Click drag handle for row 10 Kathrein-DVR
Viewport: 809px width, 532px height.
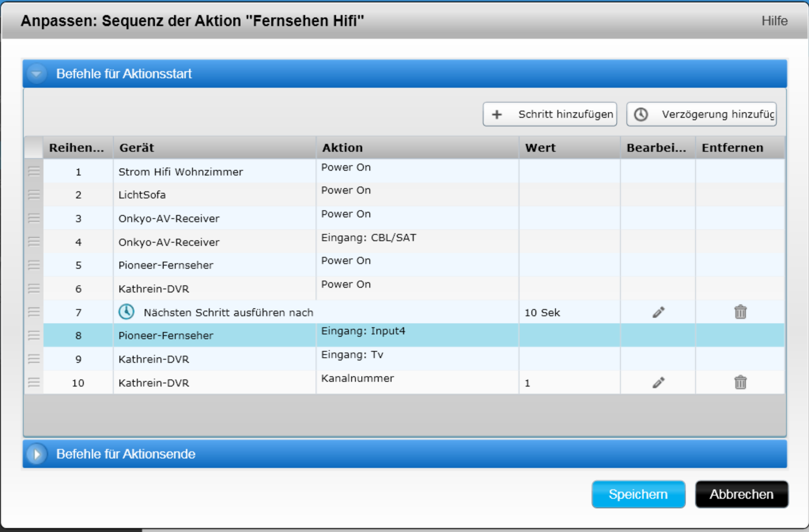pyautogui.click(x=34, y=383)
